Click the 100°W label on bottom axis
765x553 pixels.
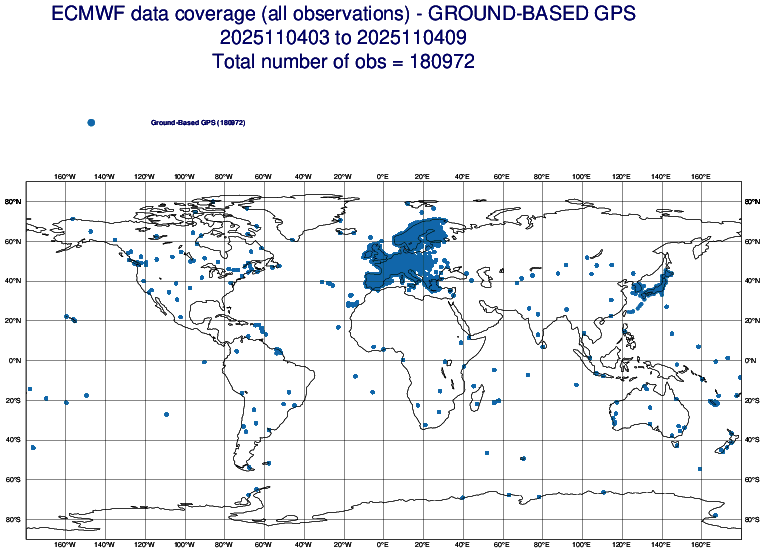183,543
